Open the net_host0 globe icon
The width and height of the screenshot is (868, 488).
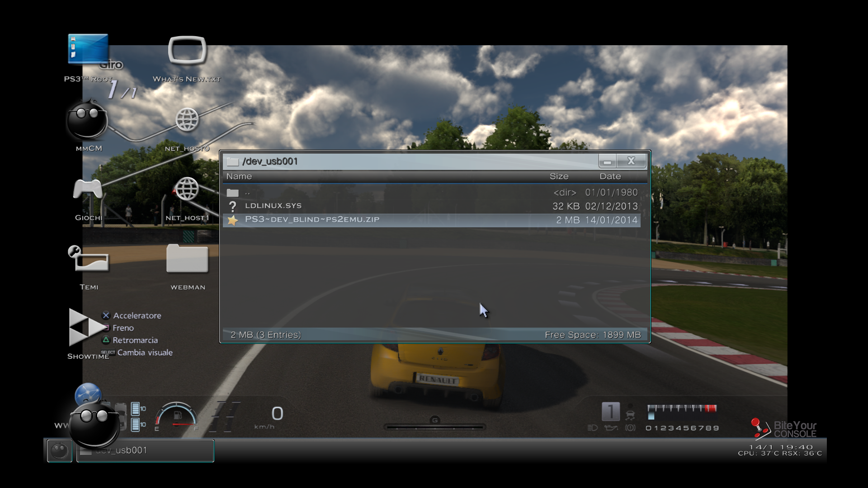[x=187, y=120]
